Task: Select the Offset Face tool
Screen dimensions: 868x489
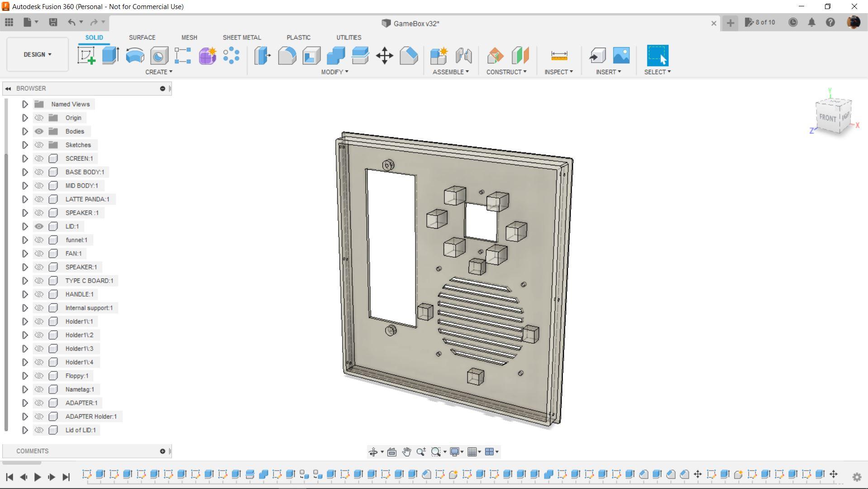Action: [x=360, y=56]
